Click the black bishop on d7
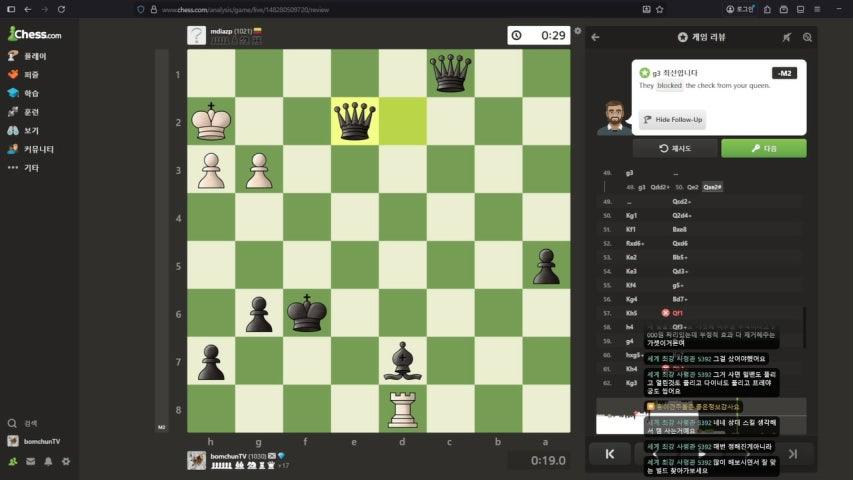Image resolution: width=853 pixels, height=480 pixels. pos(403,361)
